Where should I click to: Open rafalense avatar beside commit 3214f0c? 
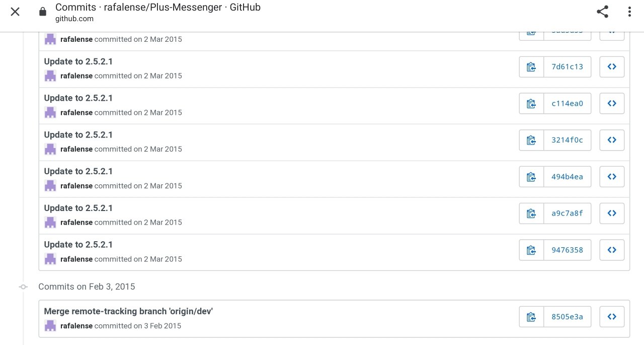pyautogui.click(x=50, y=149)
